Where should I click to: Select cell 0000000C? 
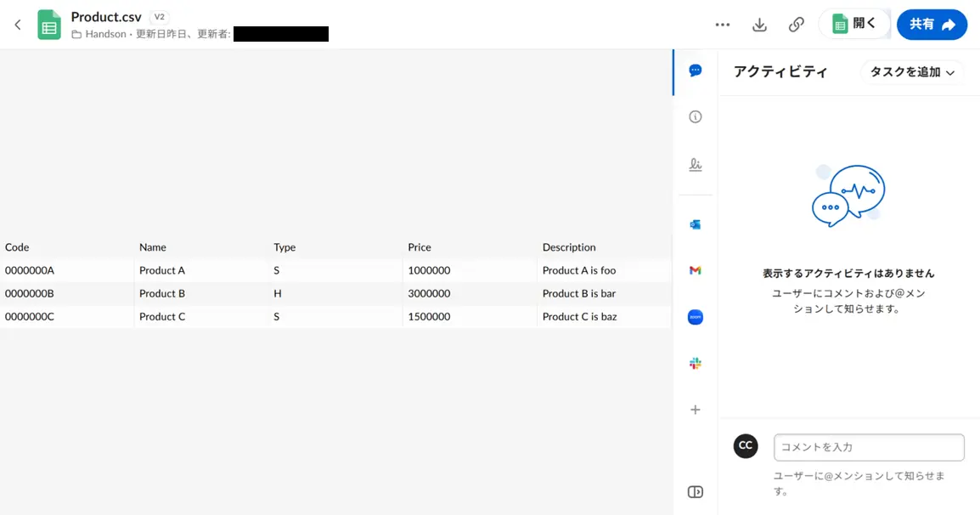coord(67,317)
